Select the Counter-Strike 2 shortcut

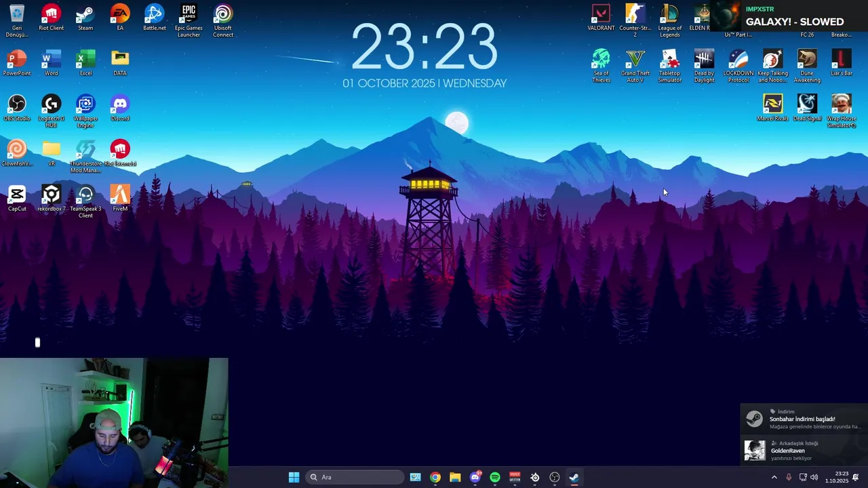[635, 21]
